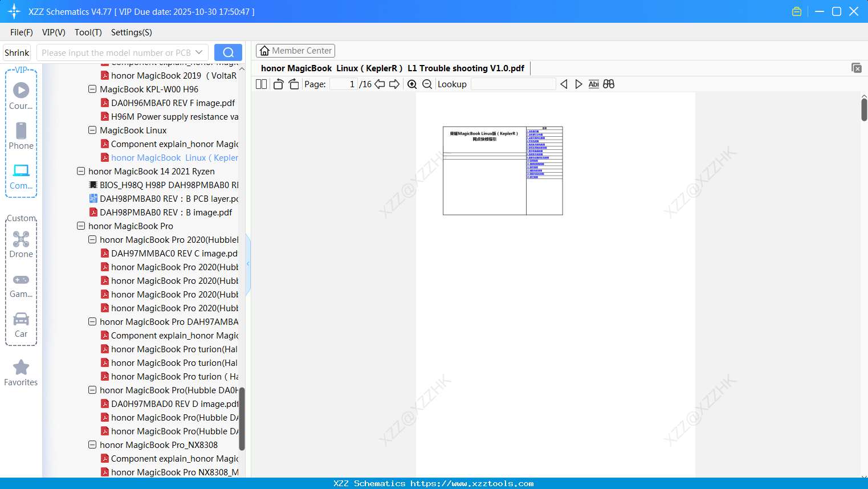Image resolution: width=868 pixels, height=489 pixels.
Task: Zoom out of the PDF
Action: 427,84
